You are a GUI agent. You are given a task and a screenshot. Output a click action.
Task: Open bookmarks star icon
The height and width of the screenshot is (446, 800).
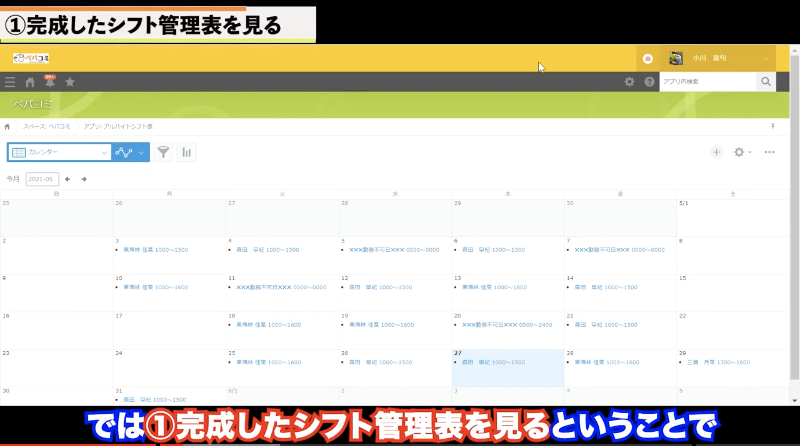point(70,82)
